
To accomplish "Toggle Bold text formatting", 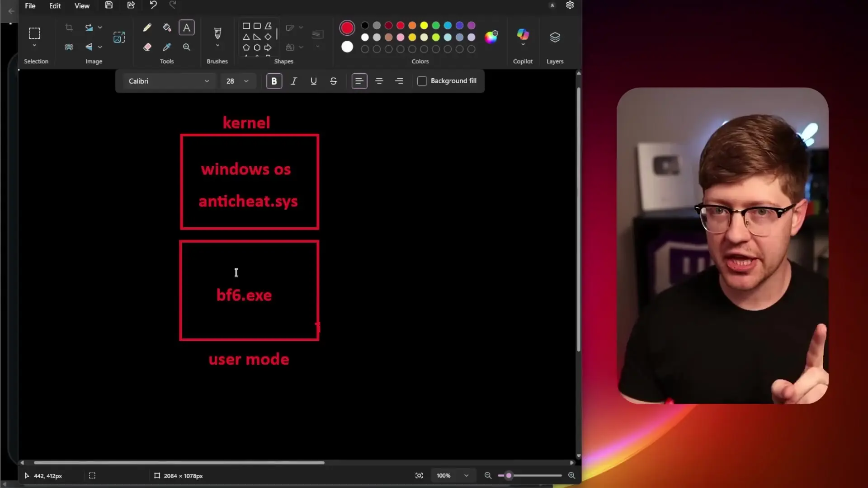I will click(x=274, y=81).
